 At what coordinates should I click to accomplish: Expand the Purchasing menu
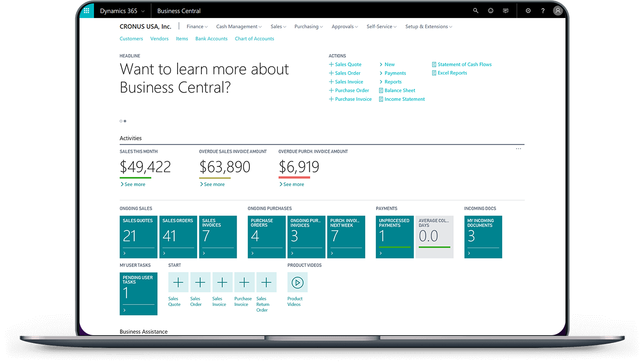(309, 27)
